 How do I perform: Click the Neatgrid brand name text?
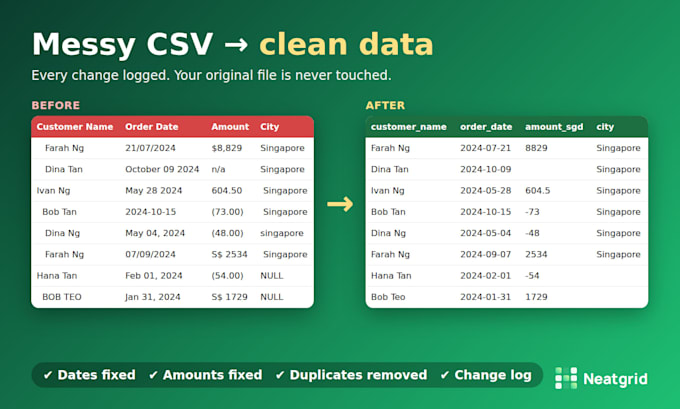(615, 379)
